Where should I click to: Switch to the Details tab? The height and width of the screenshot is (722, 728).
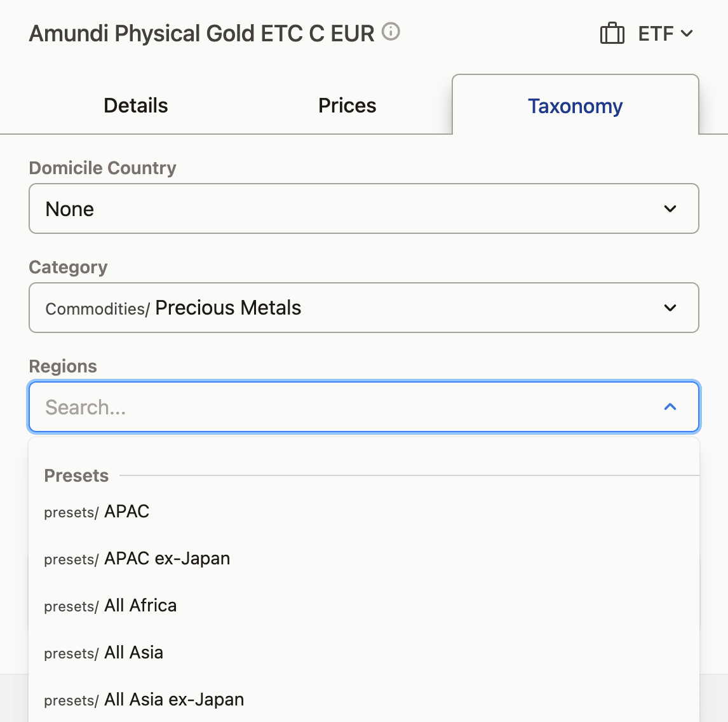(x=136, y=106)
